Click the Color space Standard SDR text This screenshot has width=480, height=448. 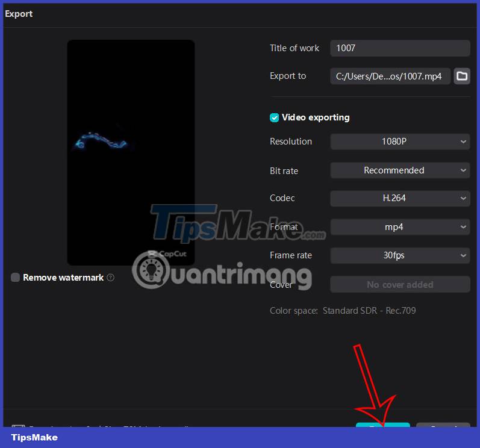343,311
